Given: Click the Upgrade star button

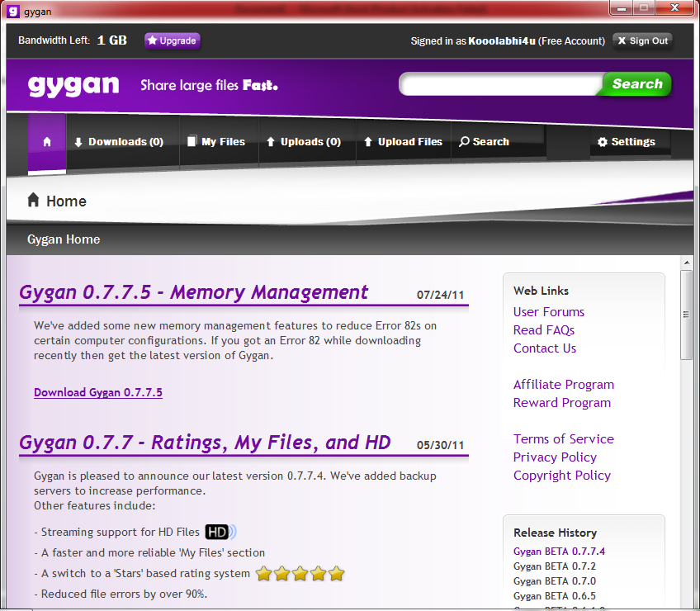Looking at the screenshot, I should [x=172, y=40].
